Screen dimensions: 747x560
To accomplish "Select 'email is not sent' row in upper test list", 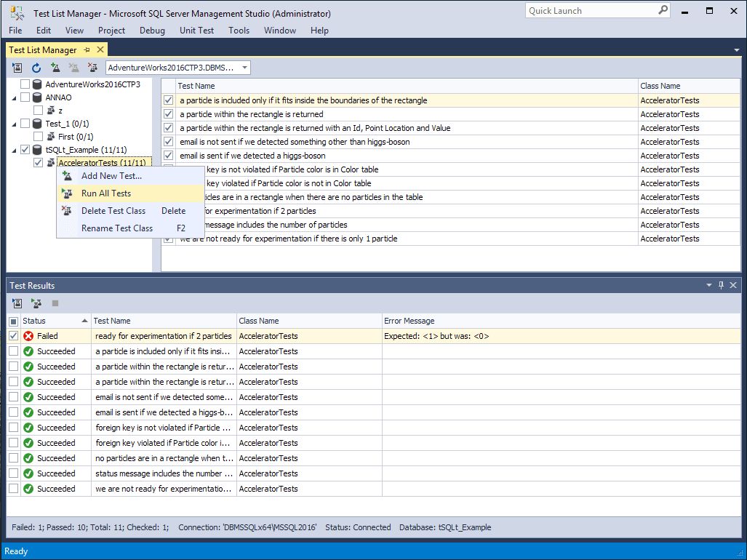I will coord(450,142).
